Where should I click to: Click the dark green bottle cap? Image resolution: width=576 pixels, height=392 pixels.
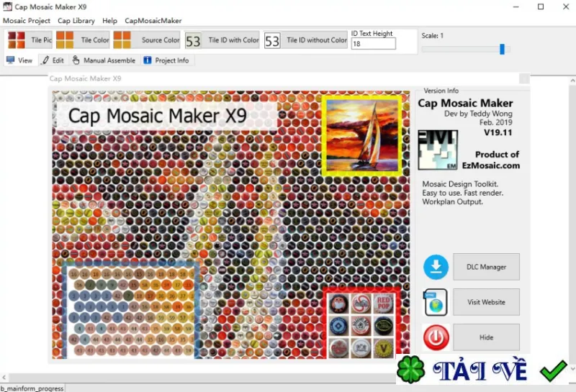tap(384, 326)
